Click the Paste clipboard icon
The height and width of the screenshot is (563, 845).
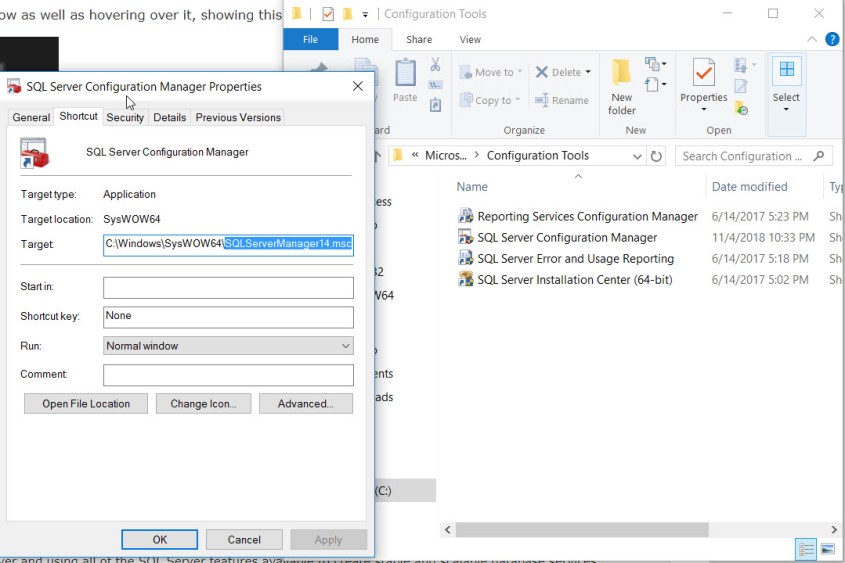click(405, 74)
